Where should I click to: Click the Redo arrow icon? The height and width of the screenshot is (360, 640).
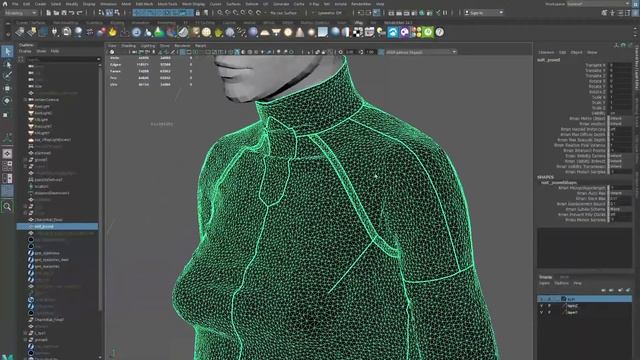coord(80,13)
